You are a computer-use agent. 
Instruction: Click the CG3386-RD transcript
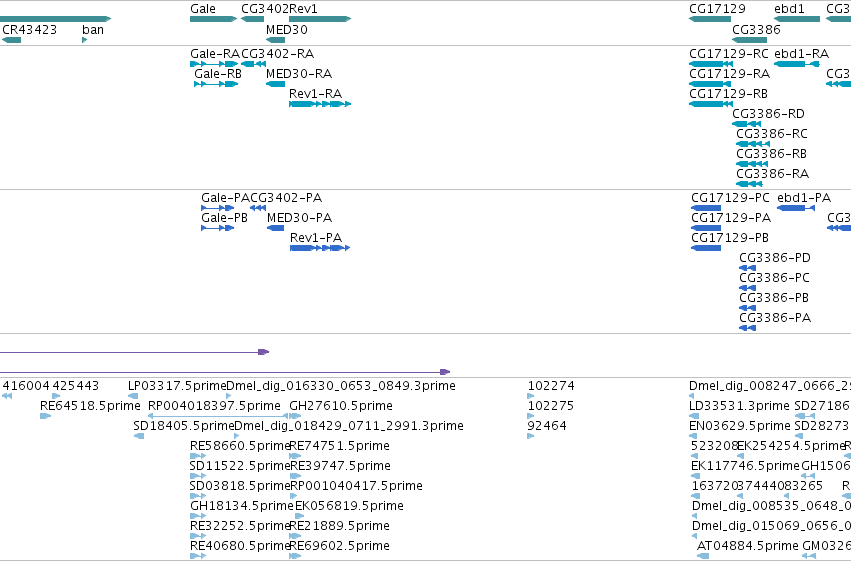[x=746, y=124]
